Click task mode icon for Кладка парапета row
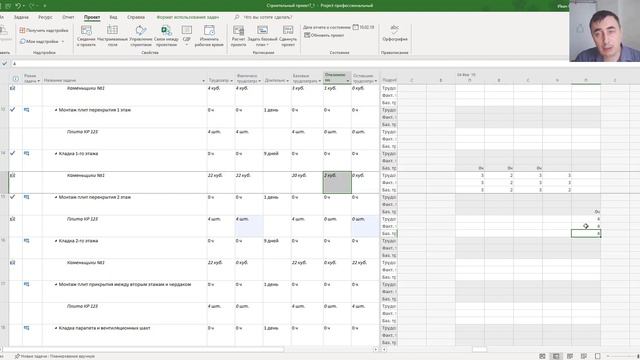The image size is (640, 360). [x=27, y=328]
